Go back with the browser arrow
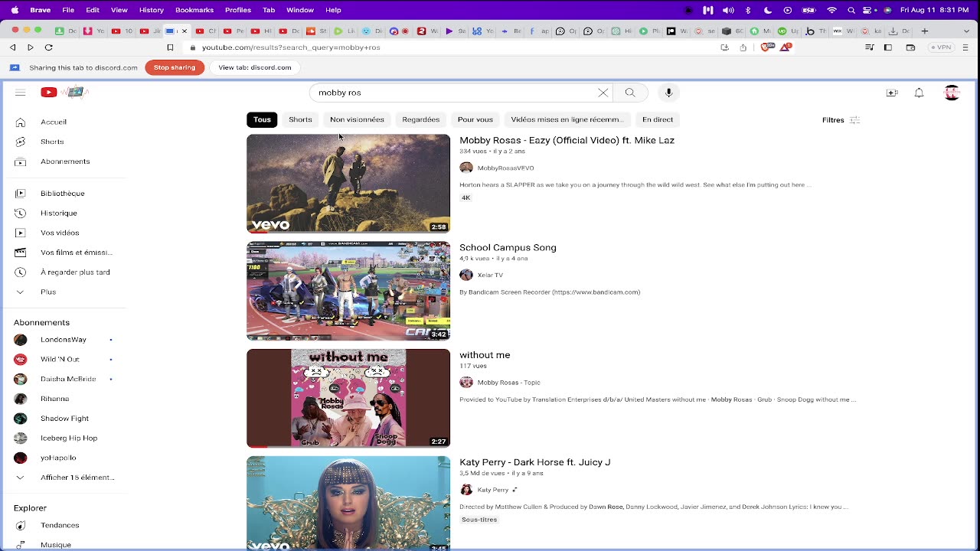Image resolution: width=980 pixels, height=551 pixels. click(13, 47)
